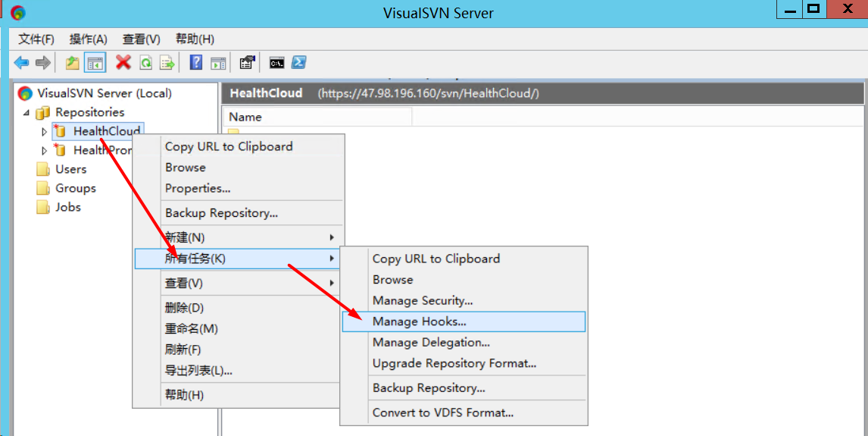This screenshot has width=868, height=436.
Task: Click the HealthCloud repository URL text
Action: 428,93
